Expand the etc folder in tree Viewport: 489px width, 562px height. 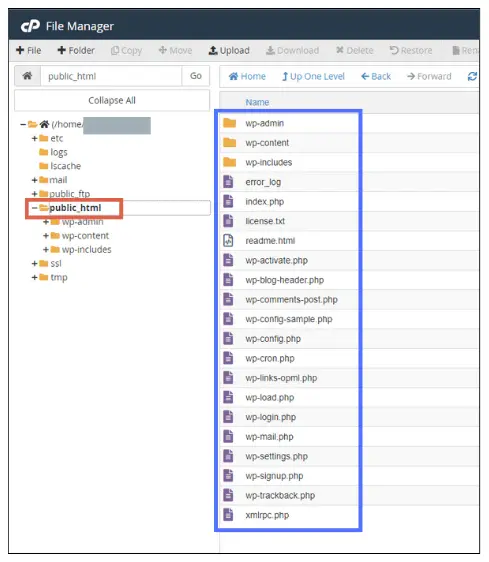(34, 138)
